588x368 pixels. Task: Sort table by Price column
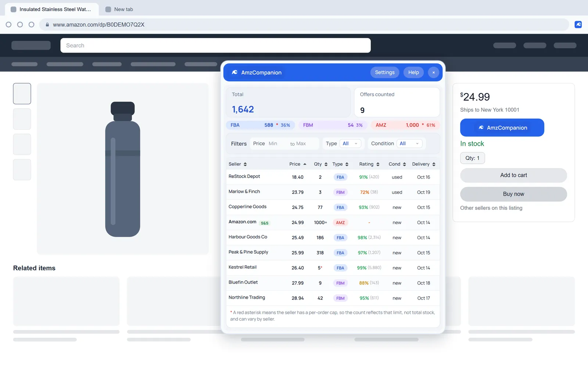pyautogui.click(x=298, y=164)
